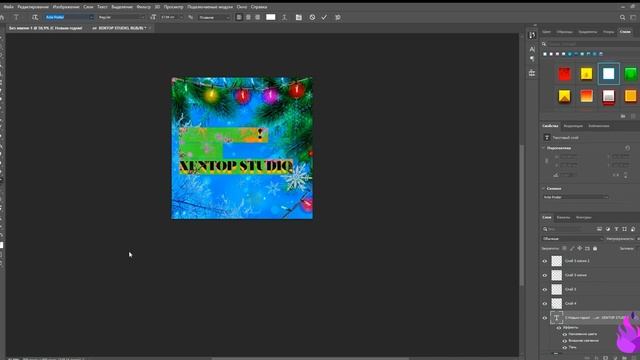Open the white text color swatch
Screen dimensions: 640x360
[271, 17]
